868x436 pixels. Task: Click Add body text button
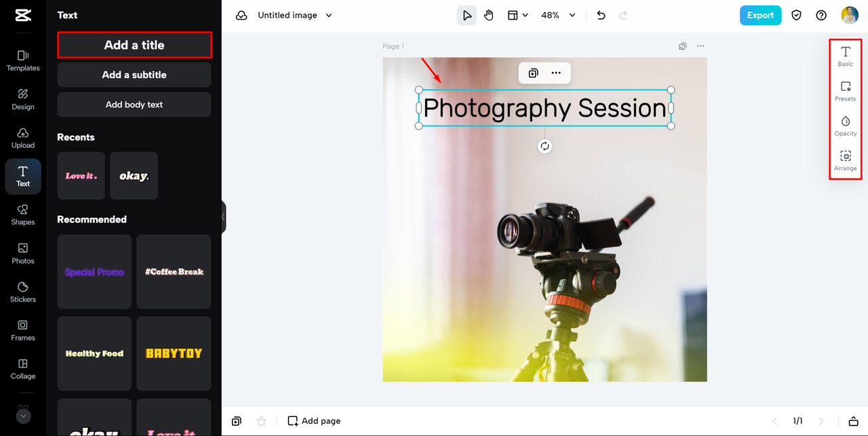click(134, 104)
